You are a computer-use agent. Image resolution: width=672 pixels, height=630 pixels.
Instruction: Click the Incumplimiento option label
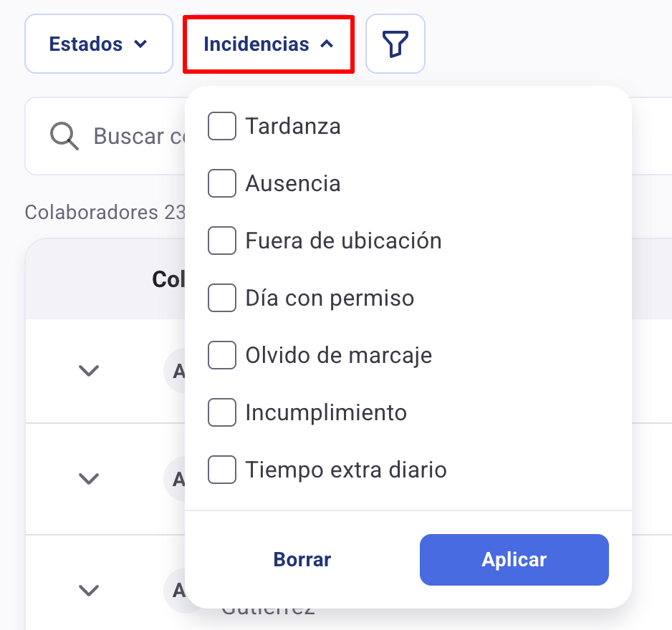[x=326, y=412]
